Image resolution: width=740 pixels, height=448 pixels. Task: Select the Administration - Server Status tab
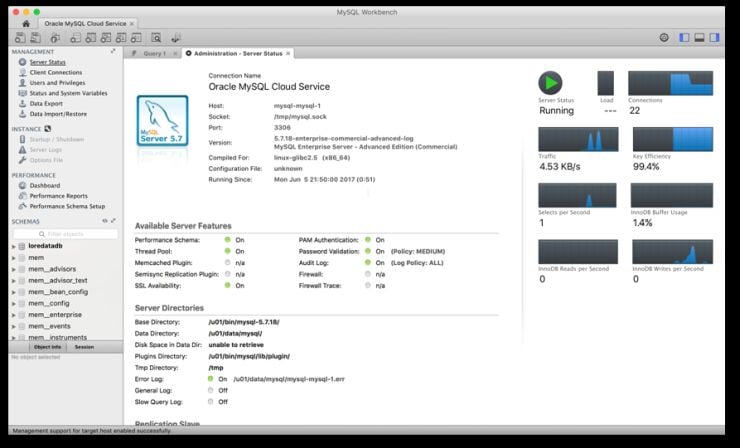coord(238,53)
